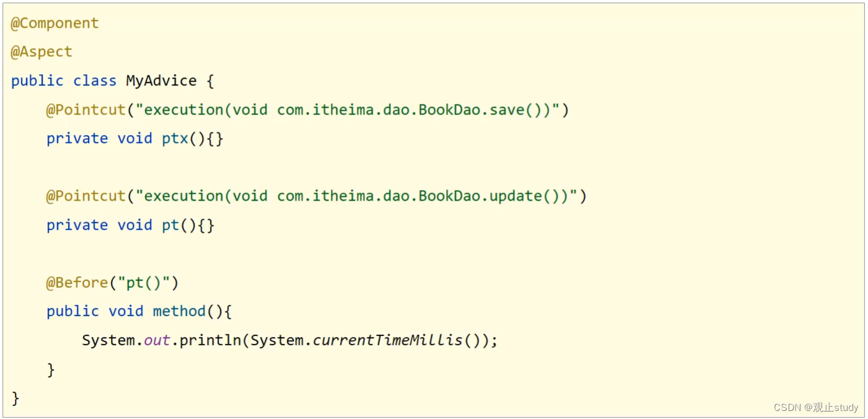
Task: Select the MyAdvice class name
Action: click(x=161, y=81)
